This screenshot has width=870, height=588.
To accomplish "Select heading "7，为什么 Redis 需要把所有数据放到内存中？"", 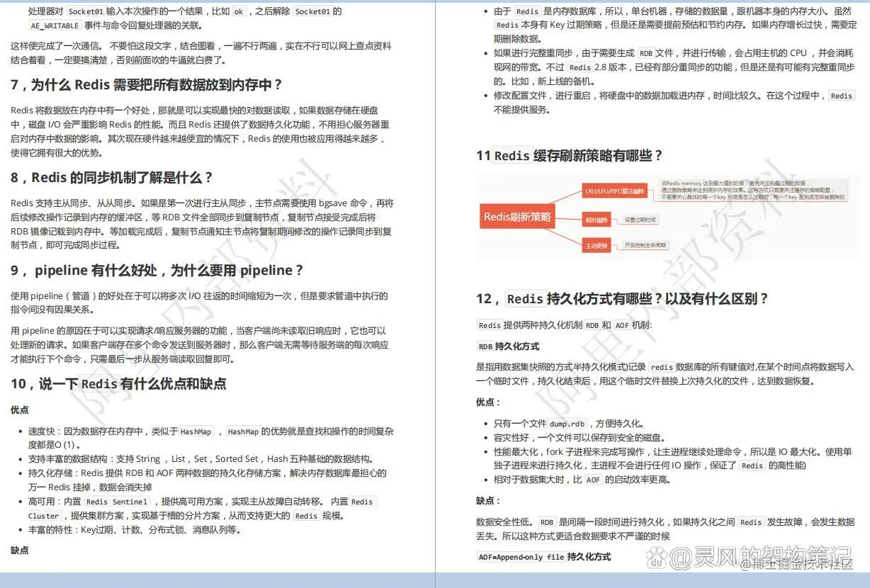I will [x=147, y=84].
